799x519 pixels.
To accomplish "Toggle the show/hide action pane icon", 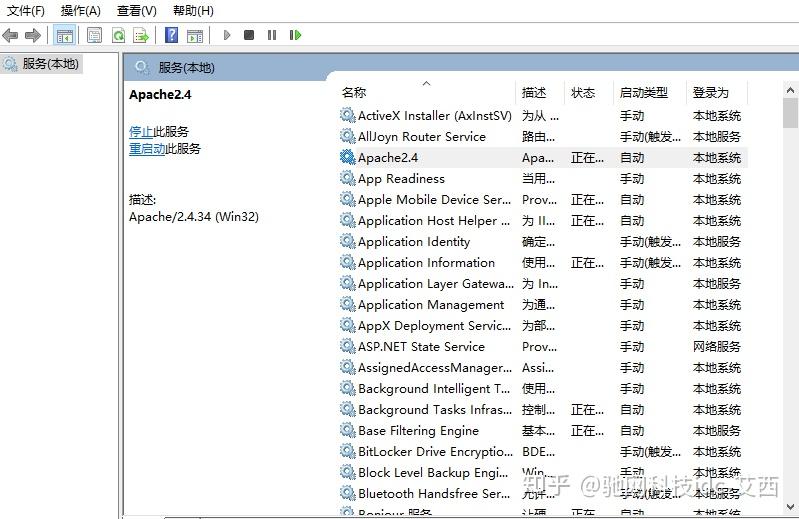I will pos(195,35).
